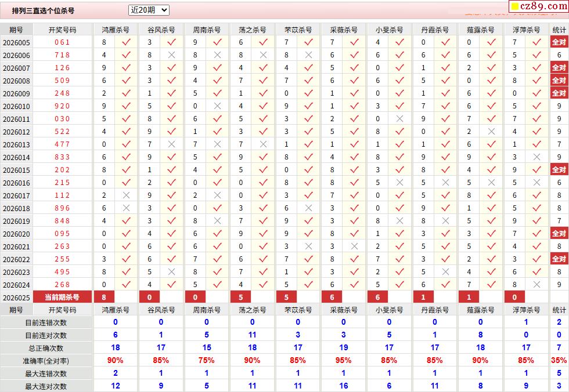Click the 全对 badge in row 2026005
The width and height of the screenshot is (569, 392).
559,42
